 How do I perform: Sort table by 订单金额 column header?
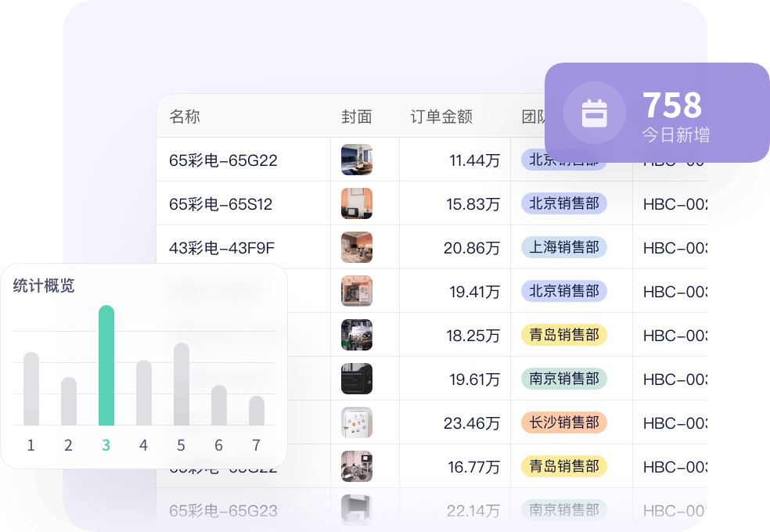pos(441,117)
